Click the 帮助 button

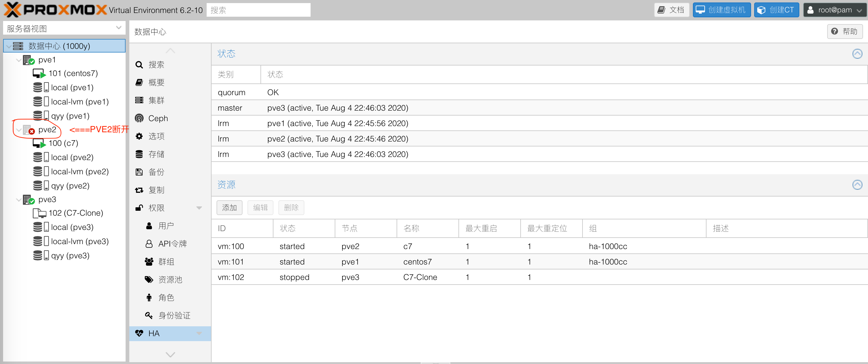point(844,31)
